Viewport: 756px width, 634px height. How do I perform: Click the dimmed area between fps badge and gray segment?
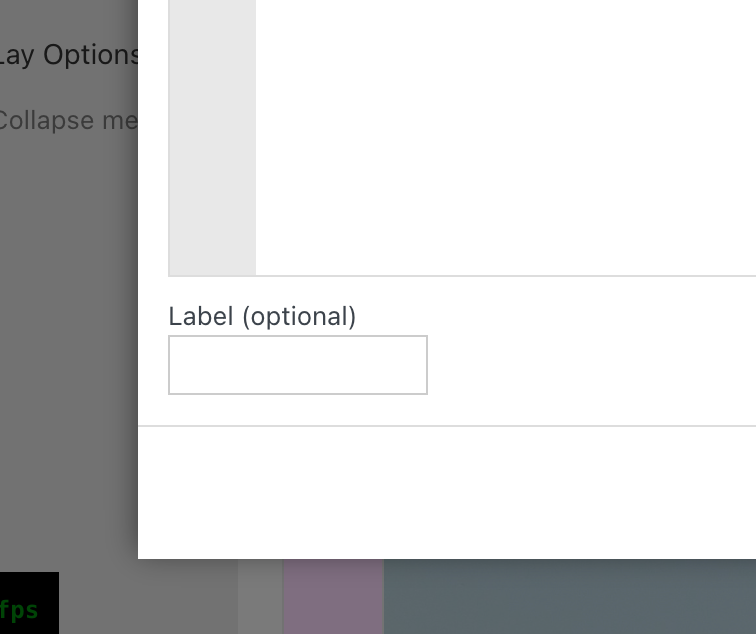[148, 600]
